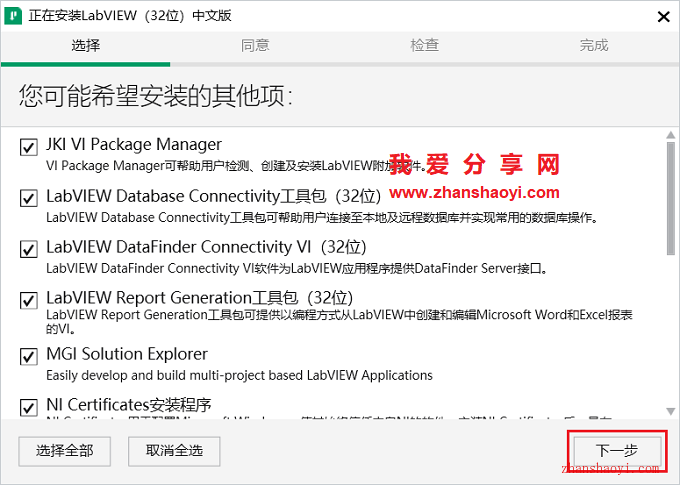Click the Report Generation Microsoft Word description
Image resolution: width=680 pixels, height=485 pixels.
point(339,321)
